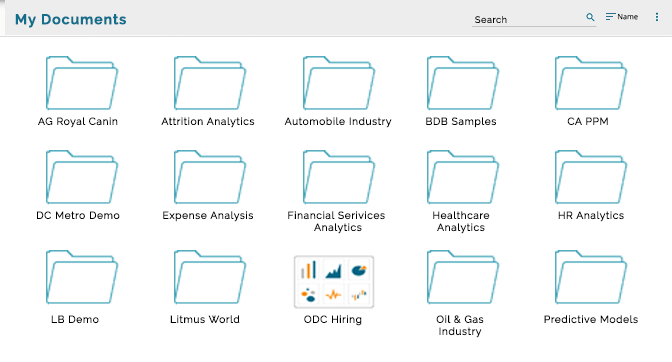This screenshot has height=362, width=672.
Task: Open the Automobile Industry folder icon
Action: tap(339, 83)
